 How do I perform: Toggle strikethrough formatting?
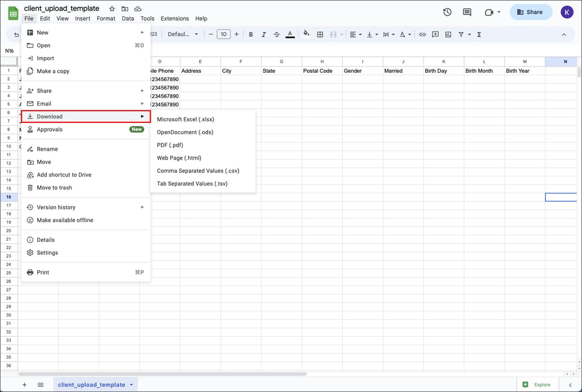click(x=276, y=34)
